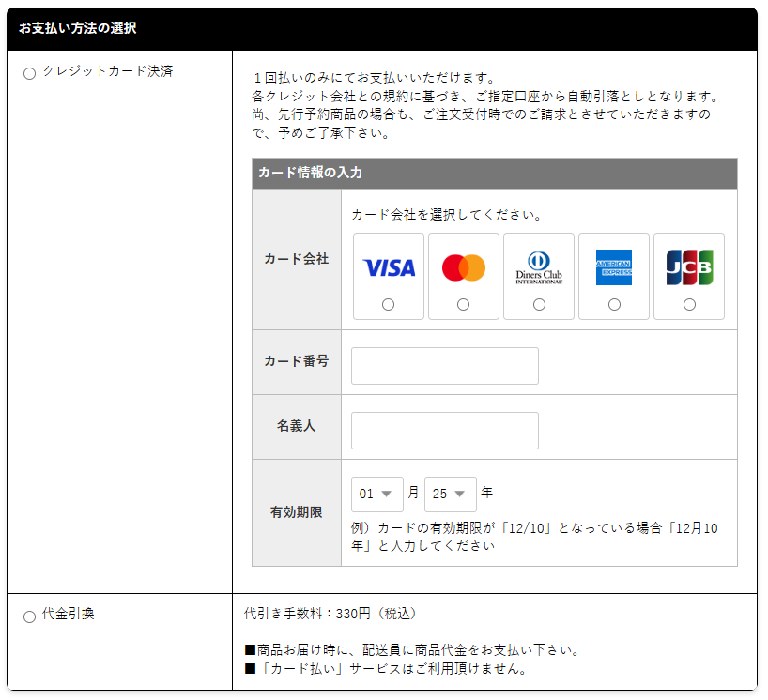Focus the 名義人 input field
The width and height of the screenshot is (768, 700).
(445, 431)
